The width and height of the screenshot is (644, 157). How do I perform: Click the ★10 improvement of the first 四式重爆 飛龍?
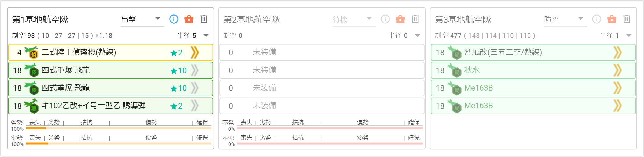[x=178, y=70]
